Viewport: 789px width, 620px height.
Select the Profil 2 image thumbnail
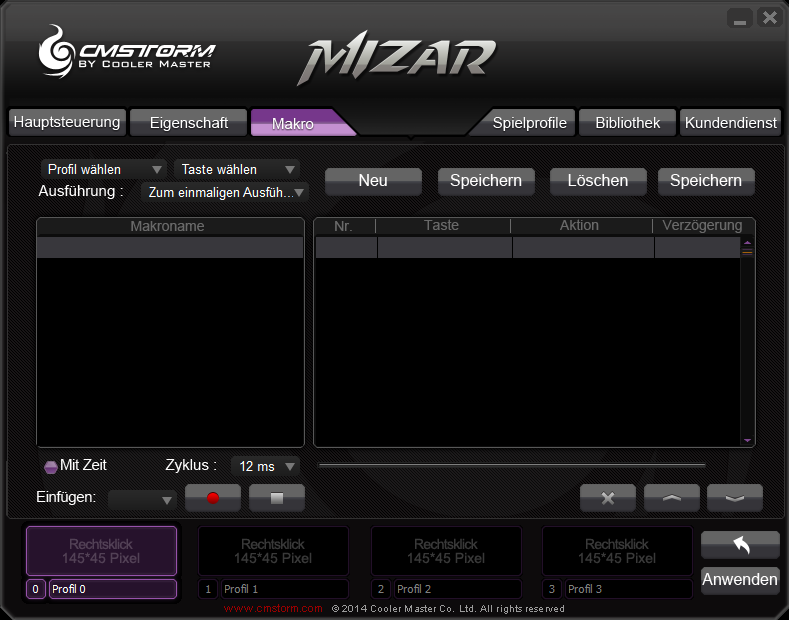pyautogui.click(x=446, y=551)
